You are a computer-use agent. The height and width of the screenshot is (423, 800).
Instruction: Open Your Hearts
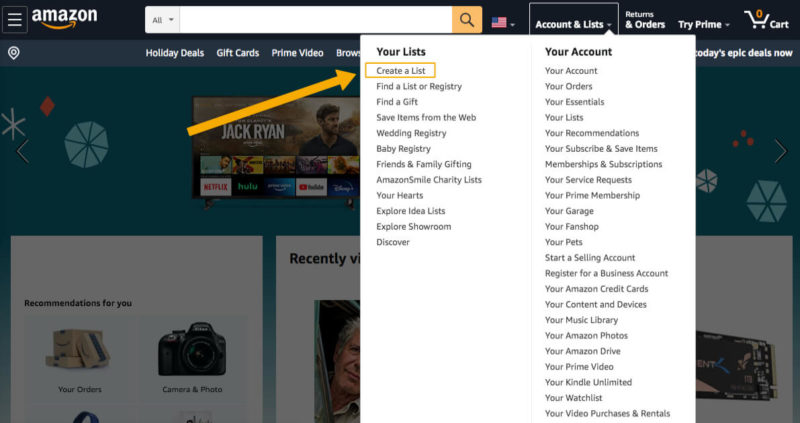[399, 195]
